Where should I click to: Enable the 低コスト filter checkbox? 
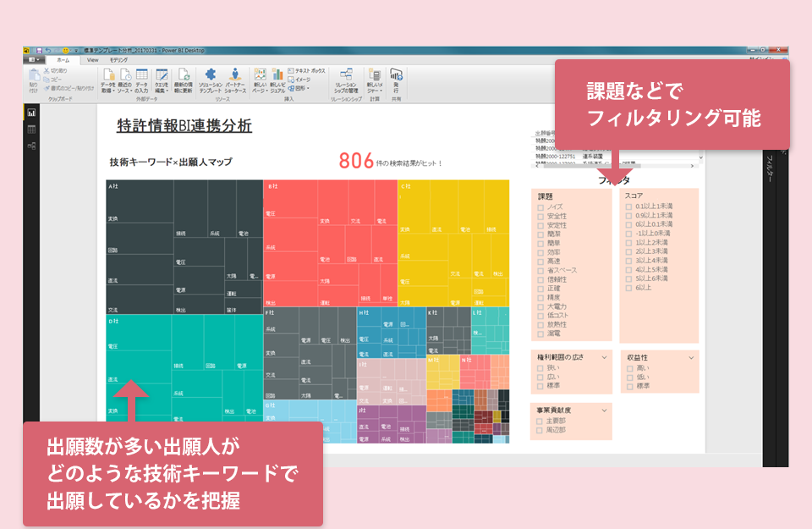point(540,316)
